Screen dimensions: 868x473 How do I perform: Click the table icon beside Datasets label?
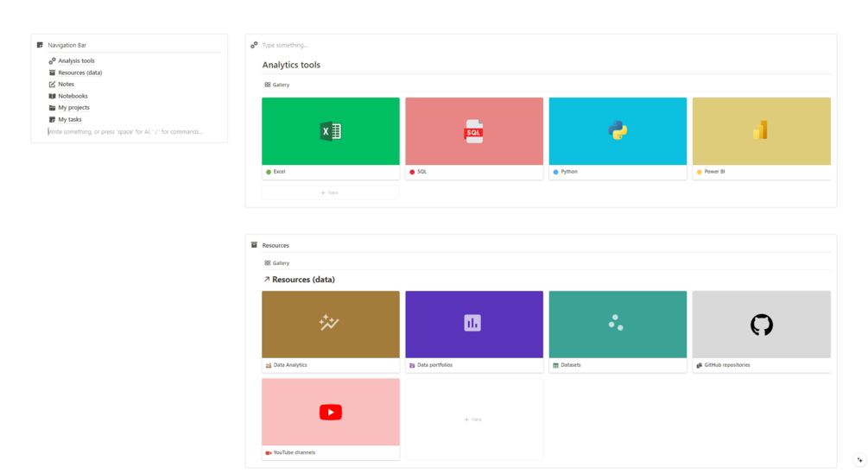[556, 365]
